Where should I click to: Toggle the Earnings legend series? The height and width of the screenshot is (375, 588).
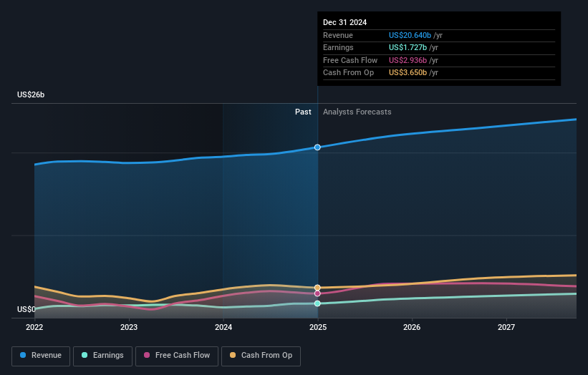[102, 356]
